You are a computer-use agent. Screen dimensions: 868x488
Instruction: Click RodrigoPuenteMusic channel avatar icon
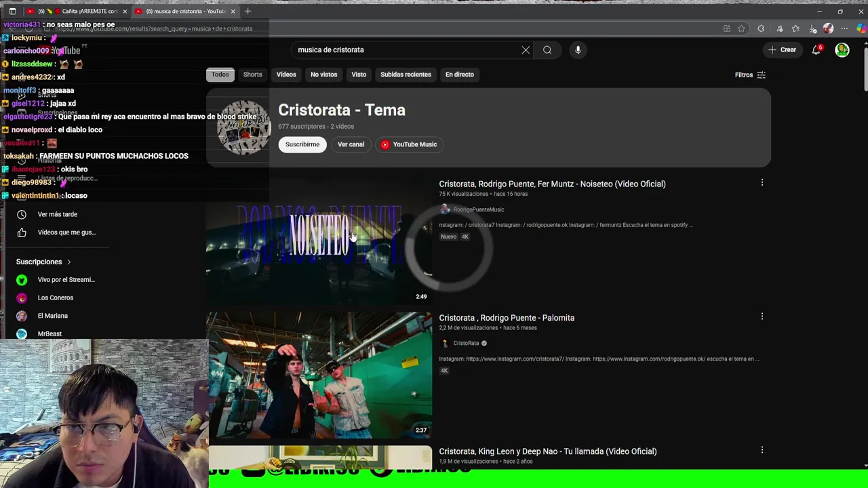[x=445, y=209]
